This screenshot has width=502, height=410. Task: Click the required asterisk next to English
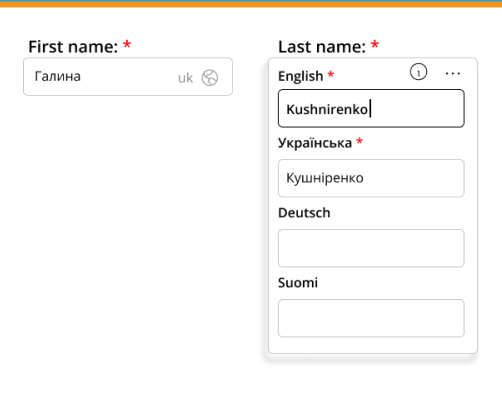tap(331, 74)
